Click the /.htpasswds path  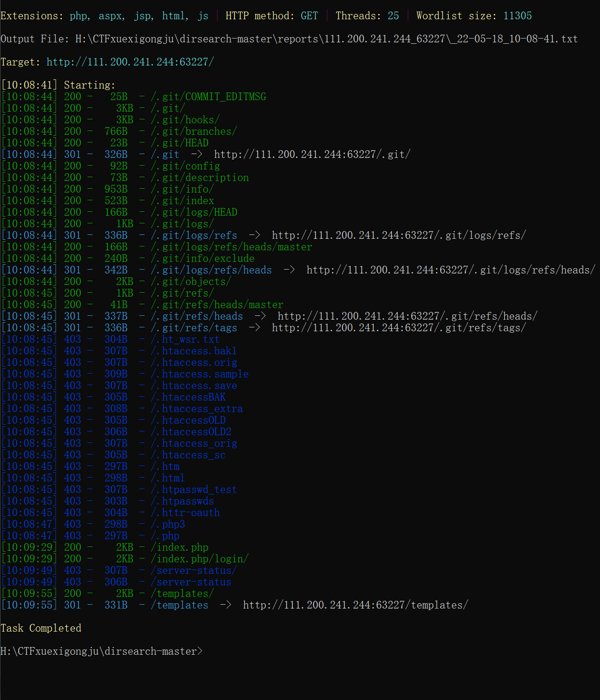pyautogui.click(x=183, y=501)
